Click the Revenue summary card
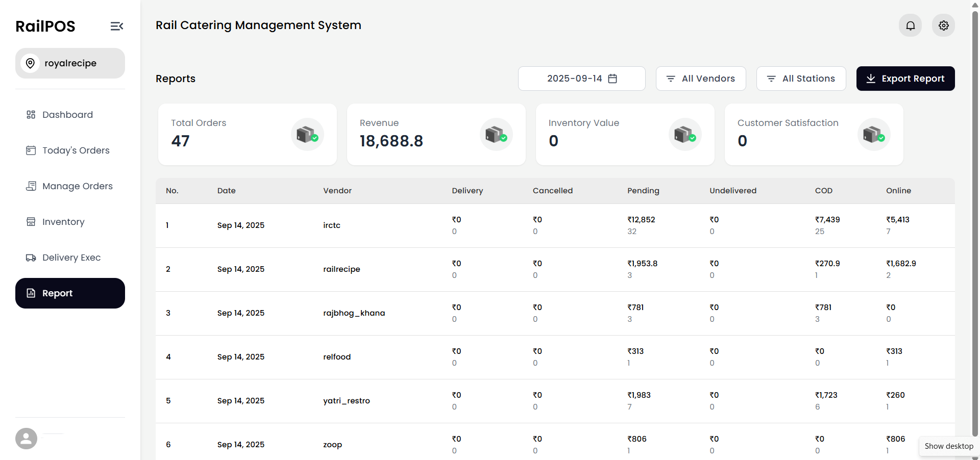The image size is (980, 460). 436,134
